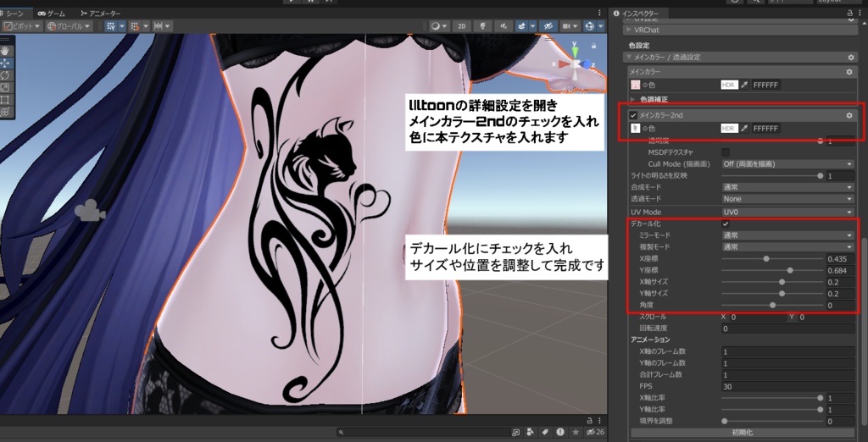Open the メインカラー2nd HDR color swatch
Screen dimensions: 868x442
pyautogui.click(x=730, y=129)
